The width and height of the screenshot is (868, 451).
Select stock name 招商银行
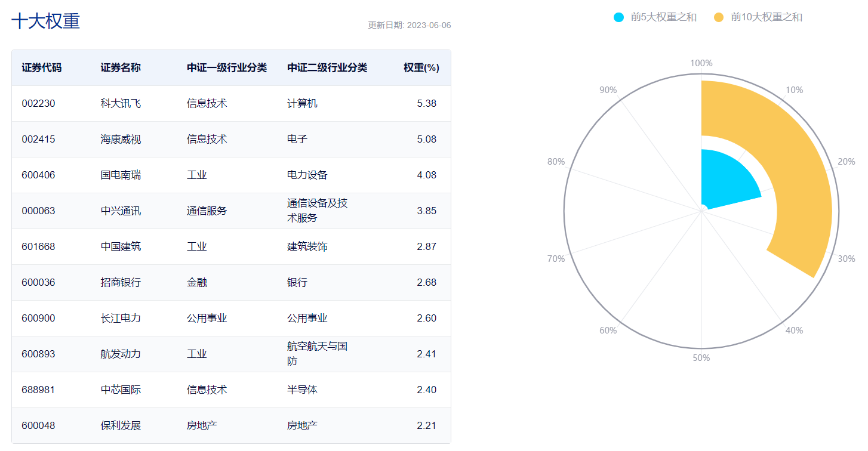pos(121,283)
